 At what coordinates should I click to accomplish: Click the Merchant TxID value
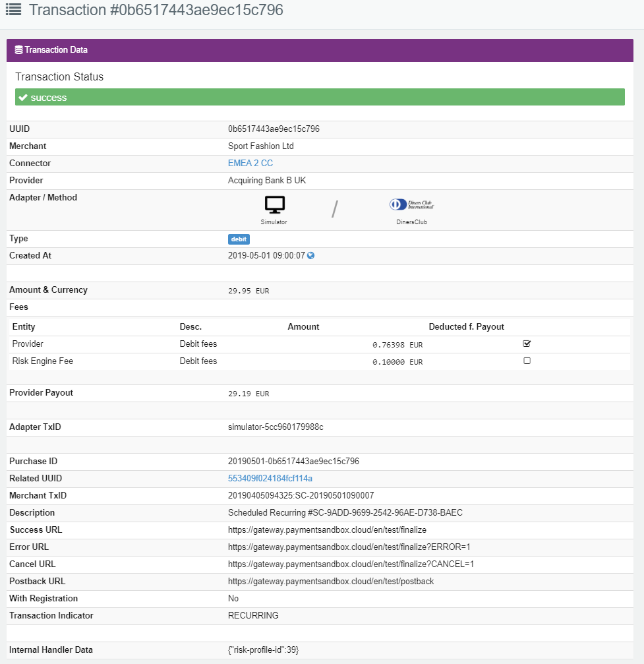(x=301, y=496)
